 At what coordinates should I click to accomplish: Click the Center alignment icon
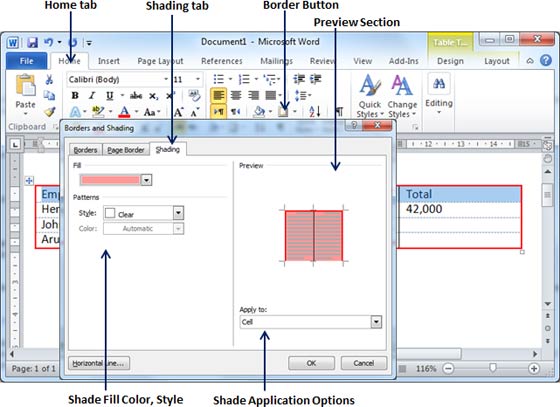point(236,95)
